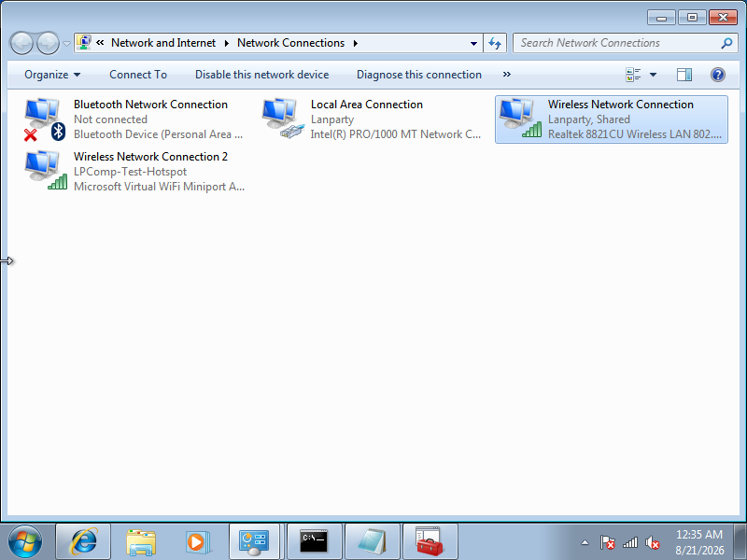Open the recent pages dropdown arrow
This screenshot has height=560, width=747.
pos(66,43)
